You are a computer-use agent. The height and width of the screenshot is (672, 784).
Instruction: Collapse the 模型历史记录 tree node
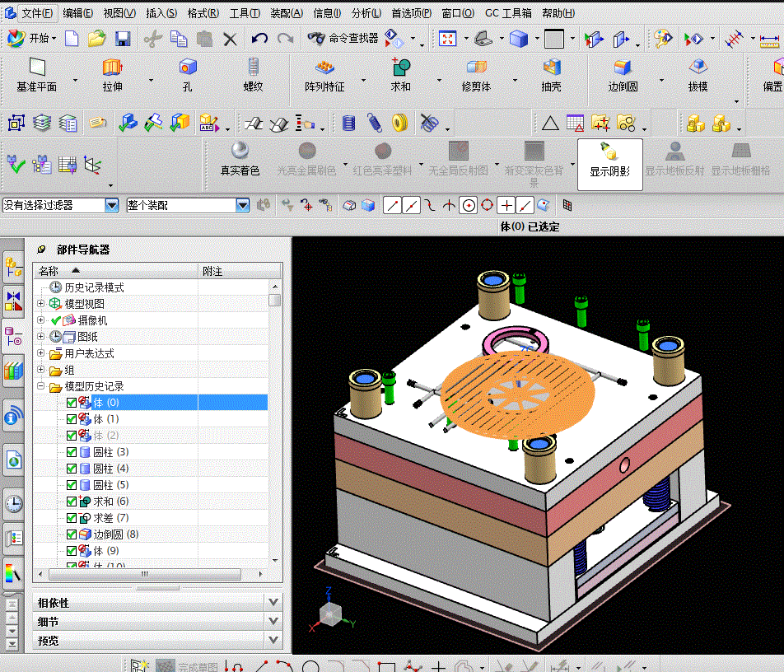pos(41,386)
